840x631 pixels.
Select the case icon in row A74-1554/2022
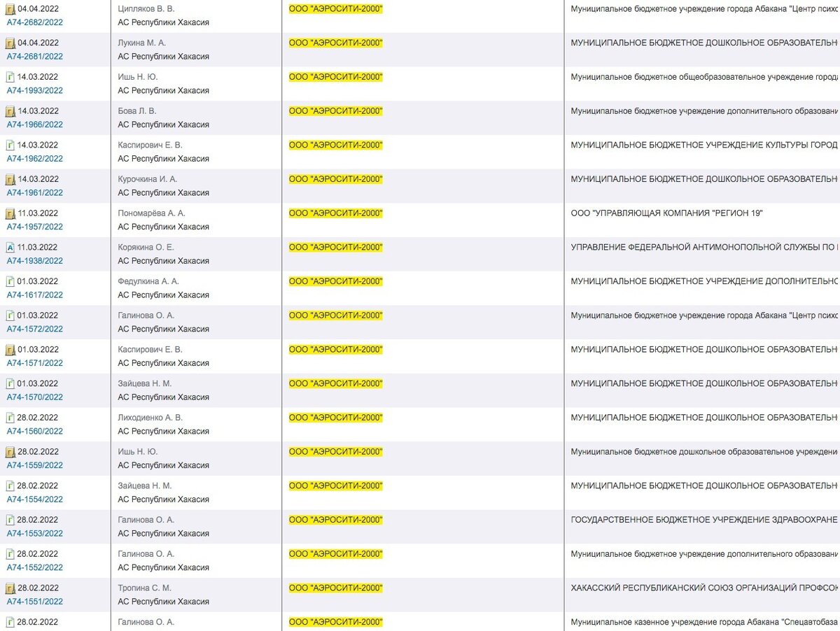click(10, 487)
